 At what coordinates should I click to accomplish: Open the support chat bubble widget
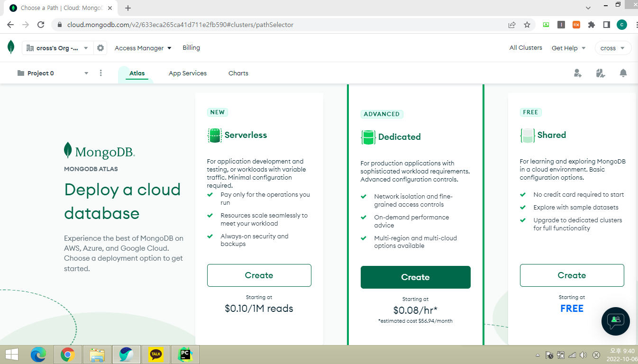click(x=616, y=321)
